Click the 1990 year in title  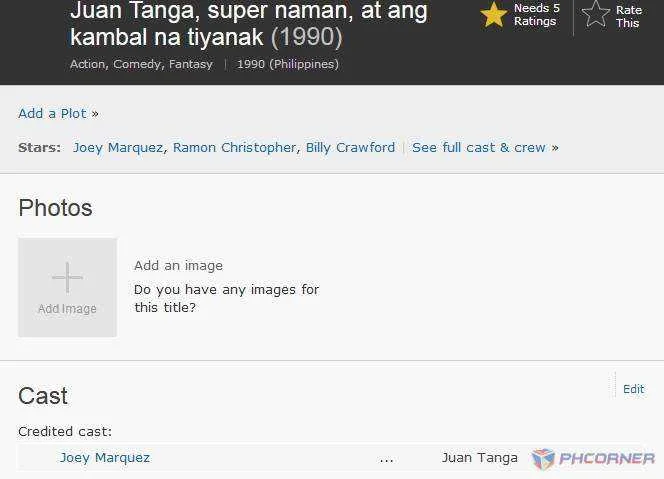tap(307, 37)
